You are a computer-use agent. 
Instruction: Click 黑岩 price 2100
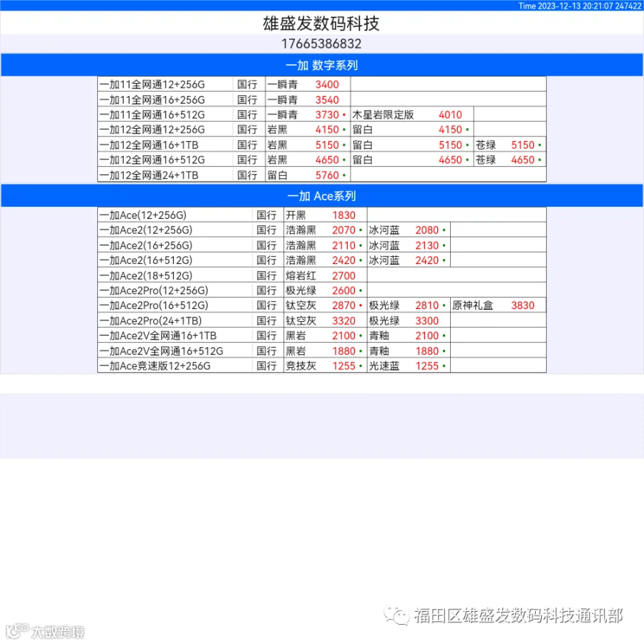tap(343, 336)
